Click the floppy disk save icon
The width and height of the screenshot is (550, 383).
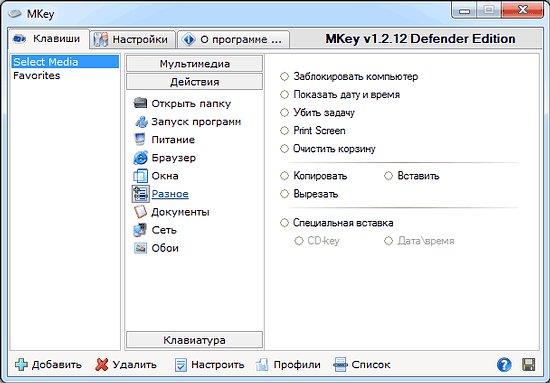tap(528, 365)
